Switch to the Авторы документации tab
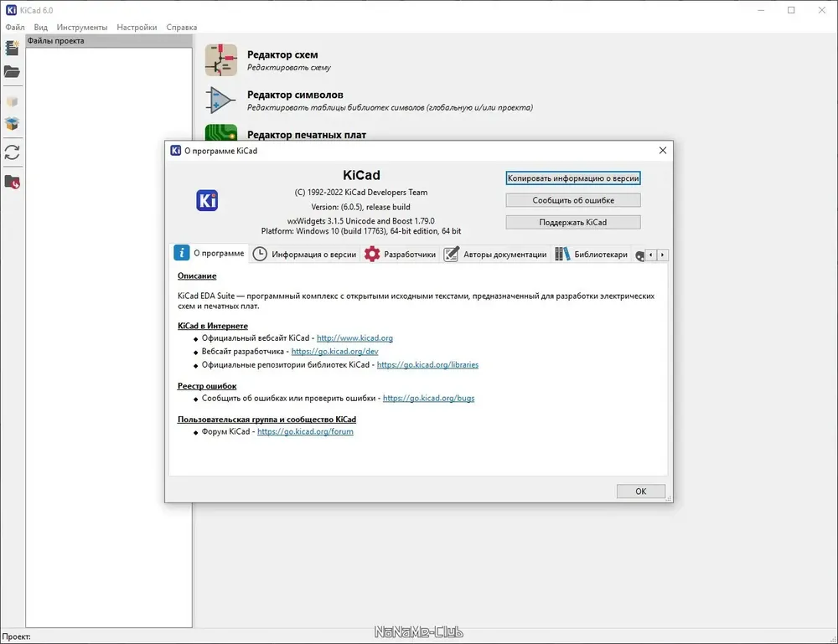Viewport: 838px width, 644px height. 495,255
